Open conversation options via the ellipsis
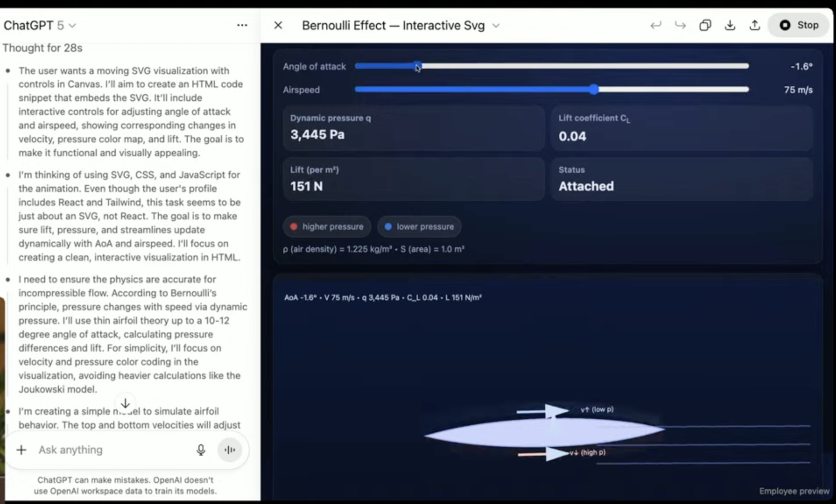 [242, 25]
